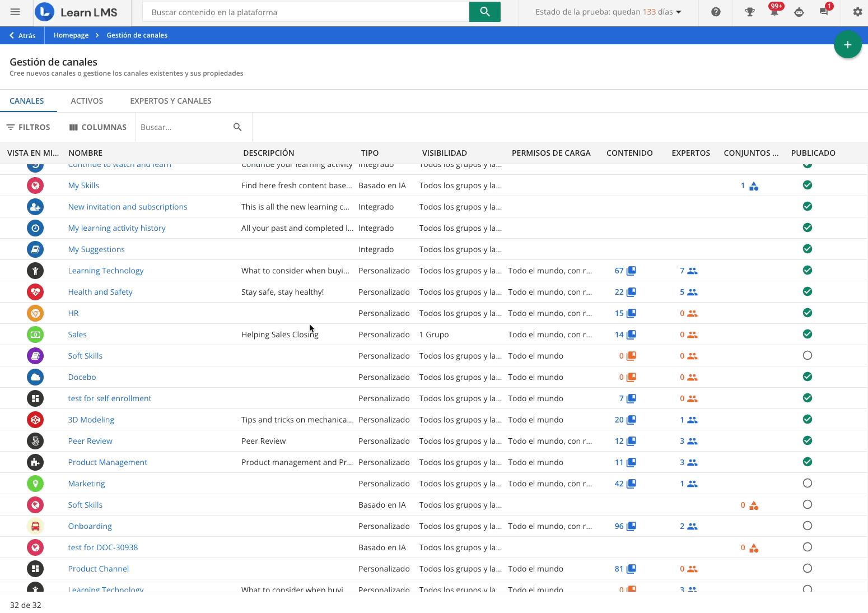The width and height of the screenshot is (868, 613).
Task: Click the CONTENIDO column header
Action: point(629,153)
